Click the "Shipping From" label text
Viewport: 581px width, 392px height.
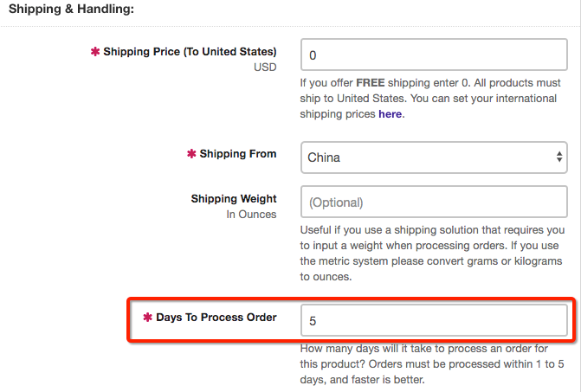pyautogui.click(x=238, y=154)
